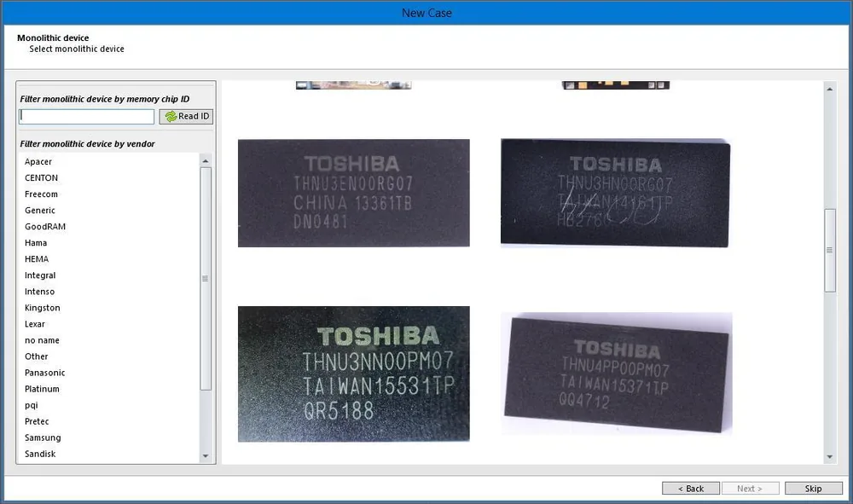The width and height of the screenshot is (853, 504).
Task: Select Other vendor entry
Action: (x=37, y=356)
